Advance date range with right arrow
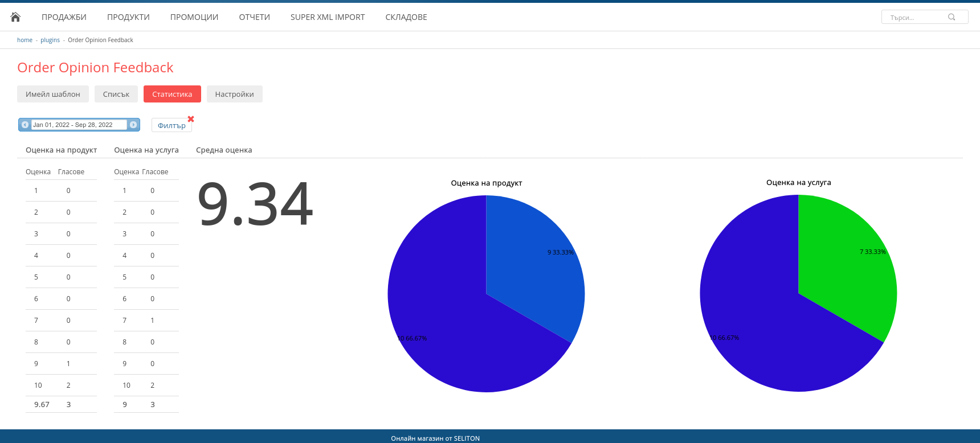Image resolution: width=980 pixels, height=443 pixels. [x=133, y=125]
